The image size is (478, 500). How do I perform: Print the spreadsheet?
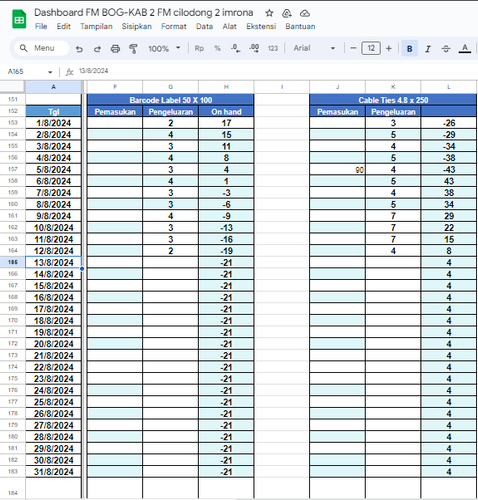coord(115,49)
